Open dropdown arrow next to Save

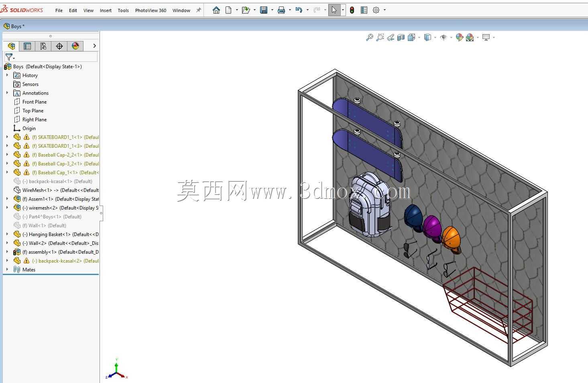(x=272, y=10)
